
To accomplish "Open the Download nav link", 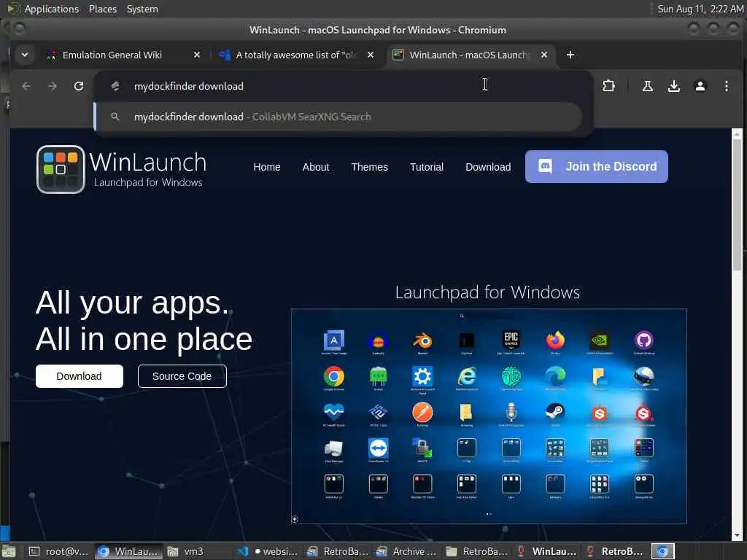I will pyautogui.click(x=488, y=167).
